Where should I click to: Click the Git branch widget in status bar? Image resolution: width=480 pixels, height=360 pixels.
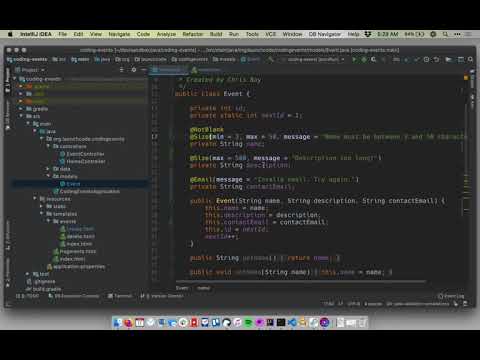[x=418, y=304]
